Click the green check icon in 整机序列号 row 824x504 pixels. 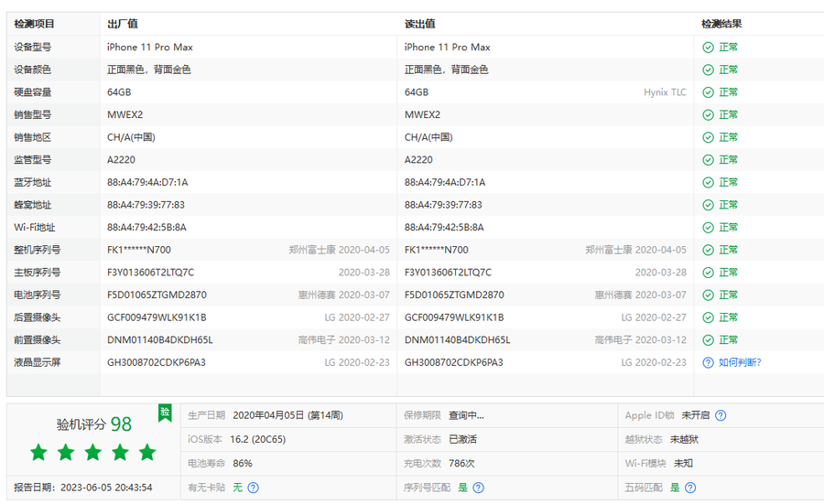coord(708,251)
